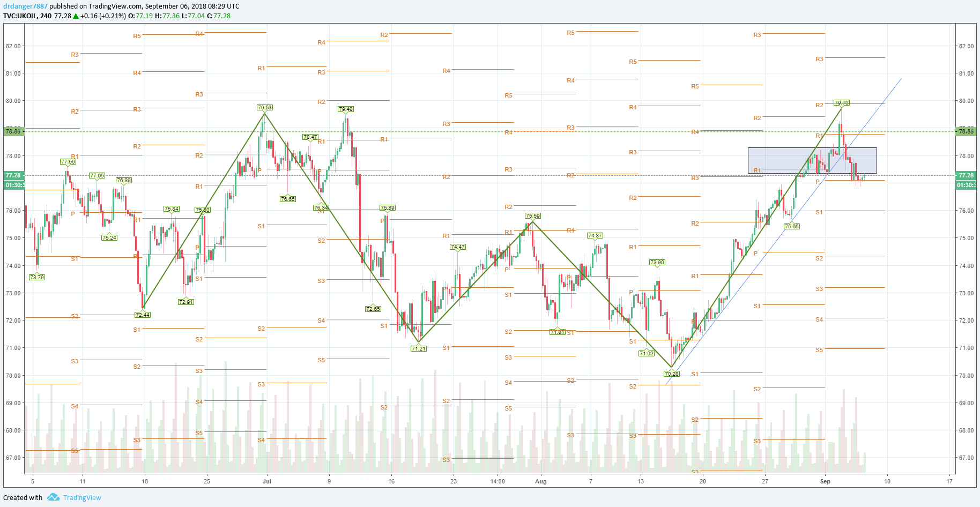
Task: Click the 75.84 price label
Action: coord(172,209)
